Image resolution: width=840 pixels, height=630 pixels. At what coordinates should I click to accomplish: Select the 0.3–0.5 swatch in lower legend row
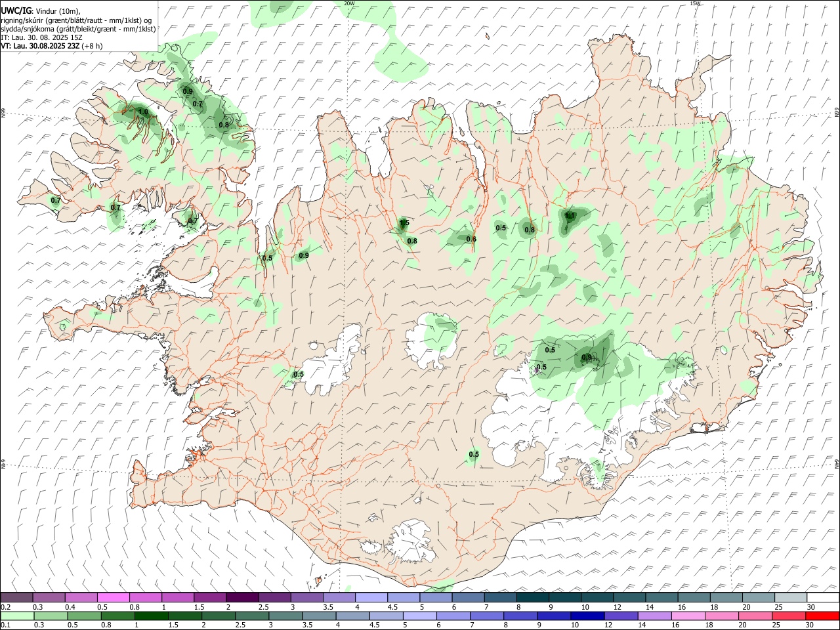click(51, 616)
